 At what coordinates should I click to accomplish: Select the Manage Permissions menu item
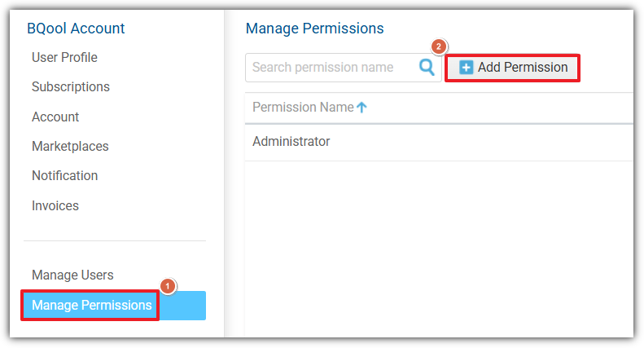click(115, 306)
